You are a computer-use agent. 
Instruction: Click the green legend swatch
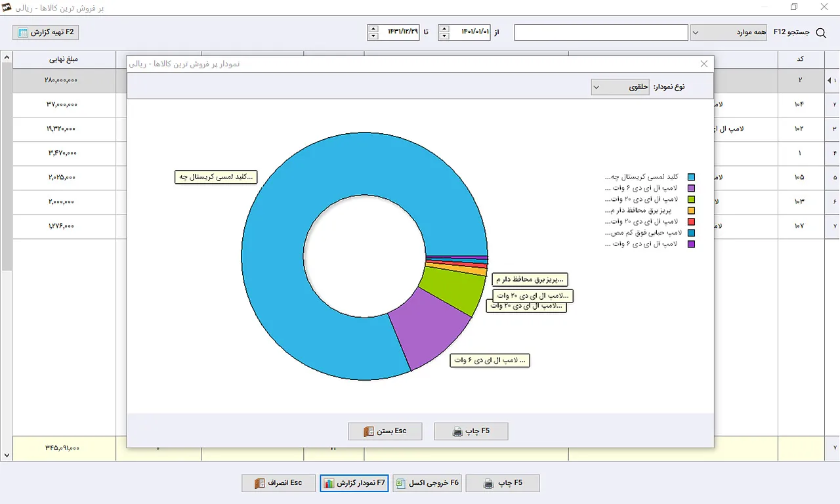pos(691,199)
